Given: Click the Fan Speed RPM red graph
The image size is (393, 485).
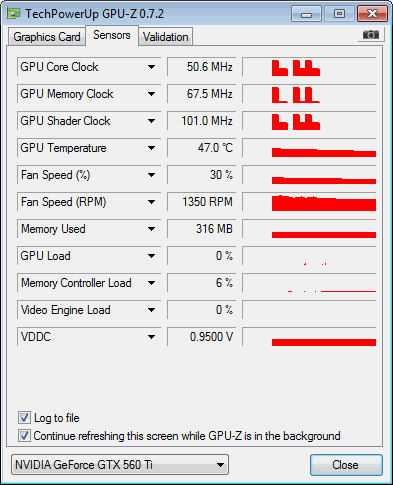Looking at the screenshot, I should click(309, 202).
